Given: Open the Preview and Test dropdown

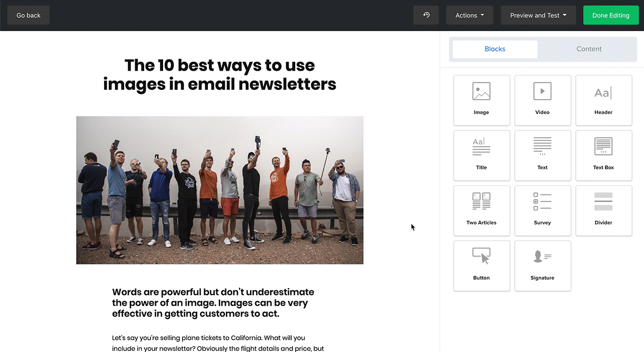Looking at the screenshot, I should (538, 15).
